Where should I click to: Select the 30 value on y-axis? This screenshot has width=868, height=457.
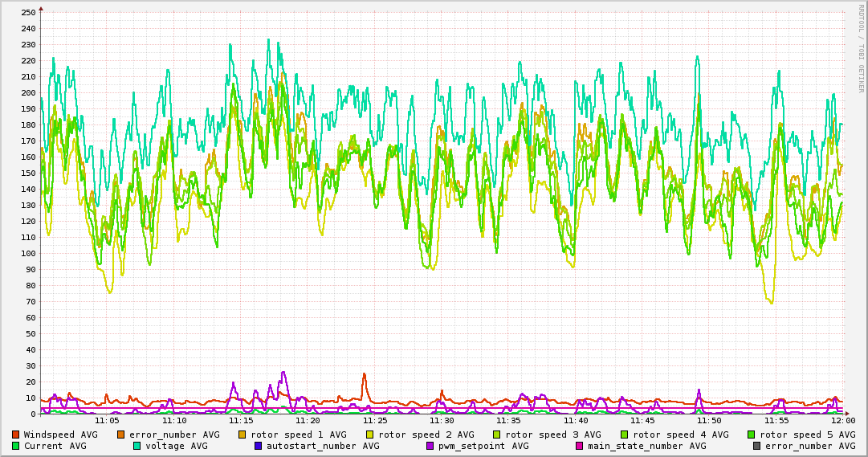[31, 365]
